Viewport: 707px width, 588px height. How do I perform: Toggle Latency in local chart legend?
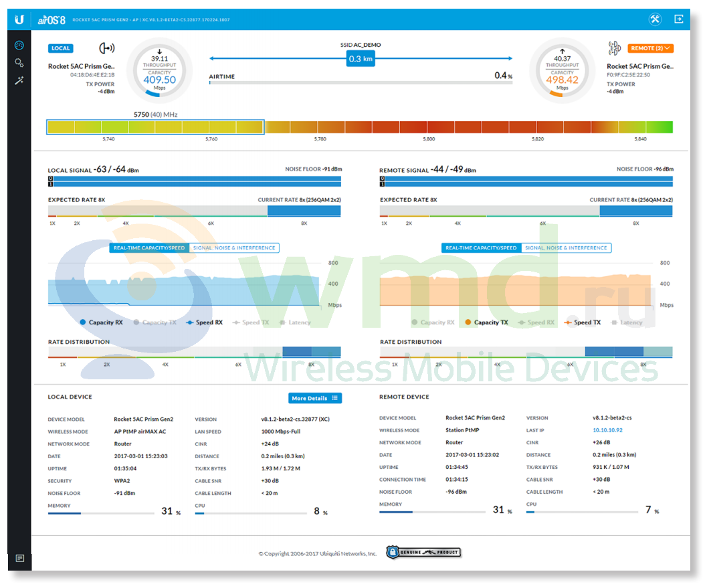tap(296, 322)
